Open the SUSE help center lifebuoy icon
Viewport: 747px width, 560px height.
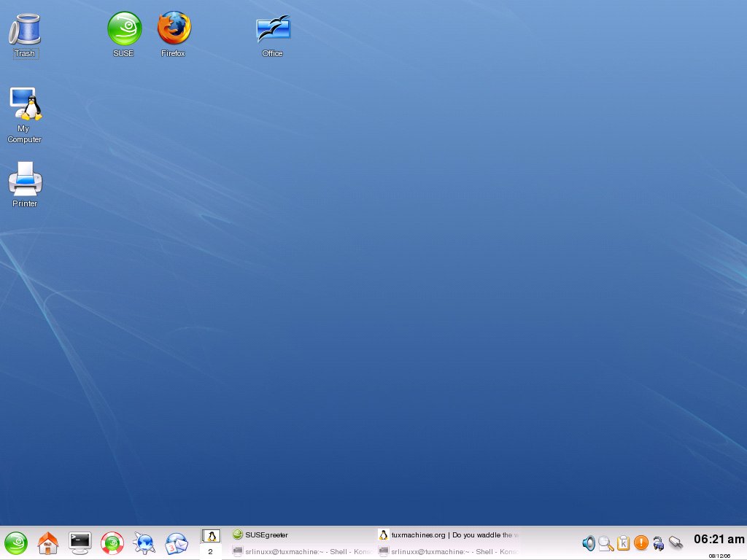112,543
